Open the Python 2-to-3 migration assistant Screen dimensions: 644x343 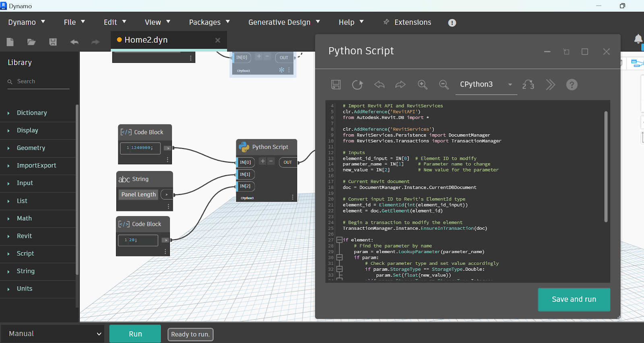tap(528, 85)
